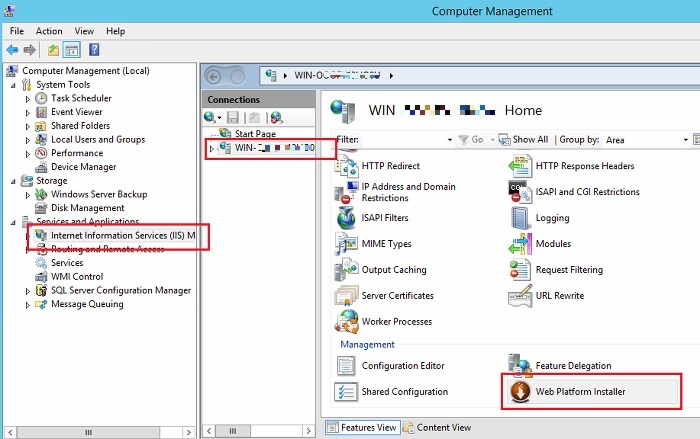
Task: Expand Local Users and Groups node
Action: coord(28,140)
